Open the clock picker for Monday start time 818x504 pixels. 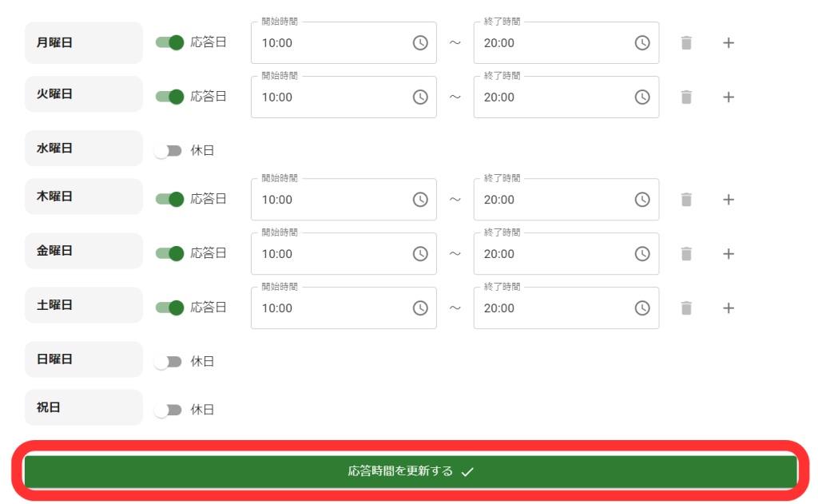pos(420,43)
